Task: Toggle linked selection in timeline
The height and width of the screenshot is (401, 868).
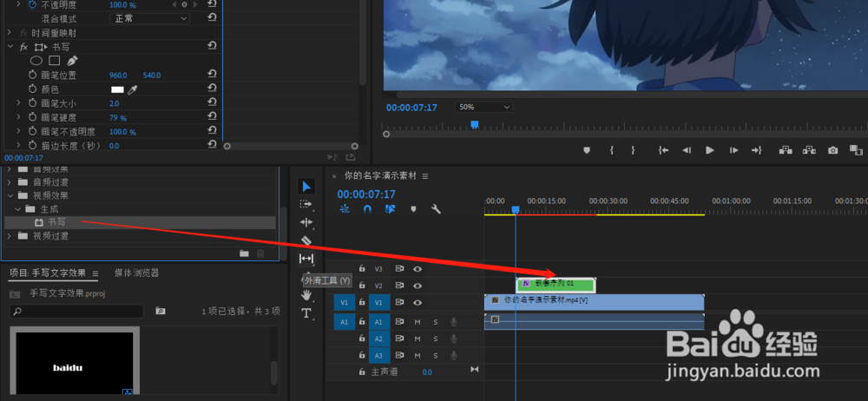Action: [391, 209]
